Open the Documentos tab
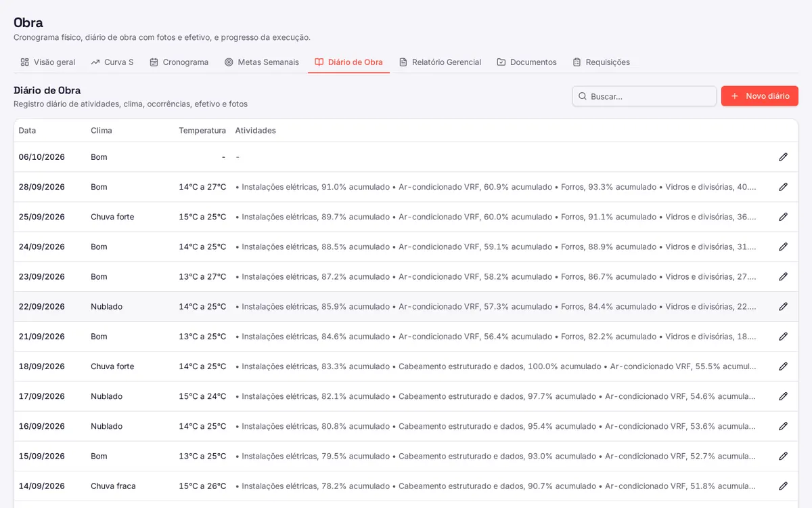The height and width of the screenshot is (508, 812). click(526, 62)
